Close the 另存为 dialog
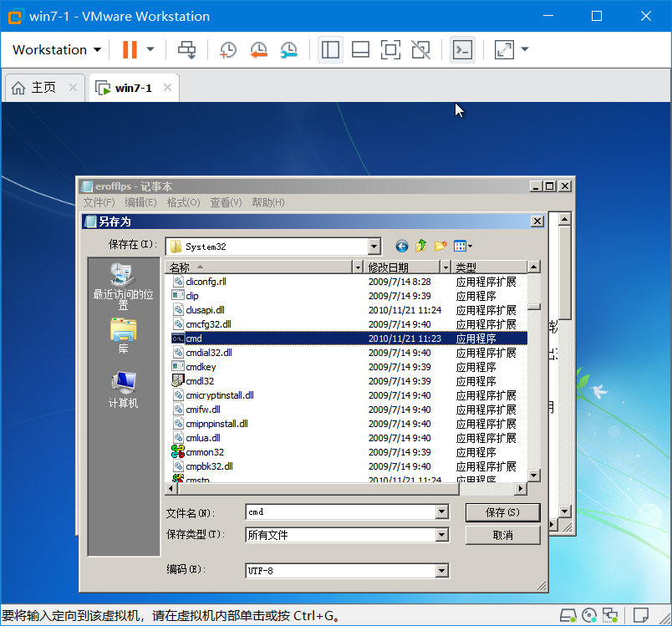Image resolution: width=672 pixels, height=626 pixels. pyautogui.click(x=537, y=221)
